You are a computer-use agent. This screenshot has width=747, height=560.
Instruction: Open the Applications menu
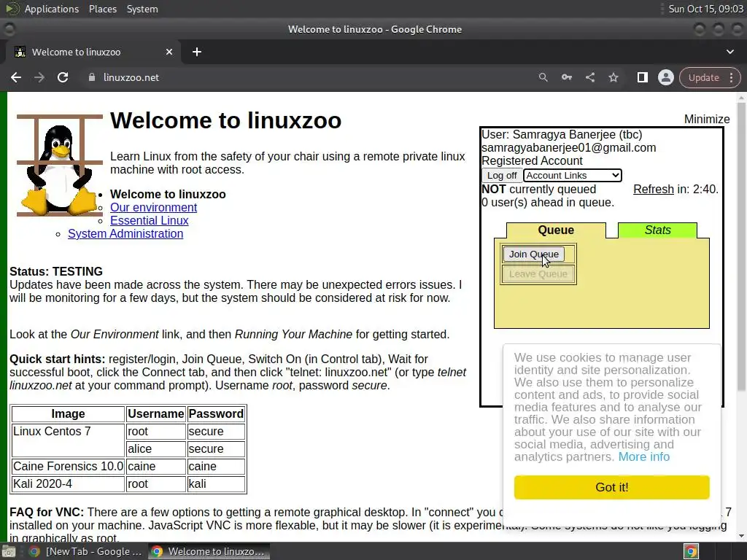pos(52,9)
